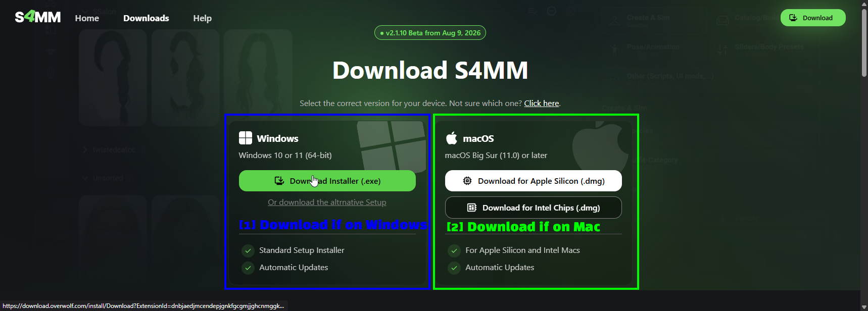The height and width of the screenshot is (311, 868).
Task: Click 'Standard Setup Installer' text
Action: (302, 250)
